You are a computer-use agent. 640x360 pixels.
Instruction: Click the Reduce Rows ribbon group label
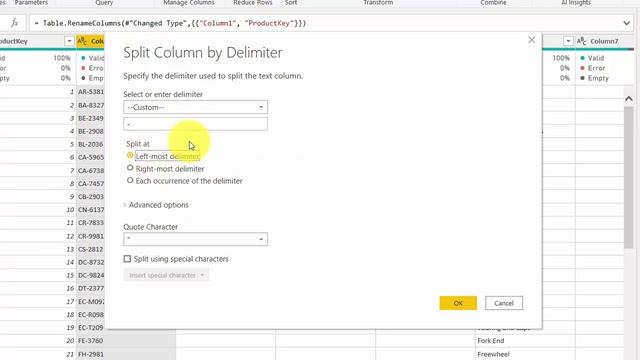click(253, 3)
